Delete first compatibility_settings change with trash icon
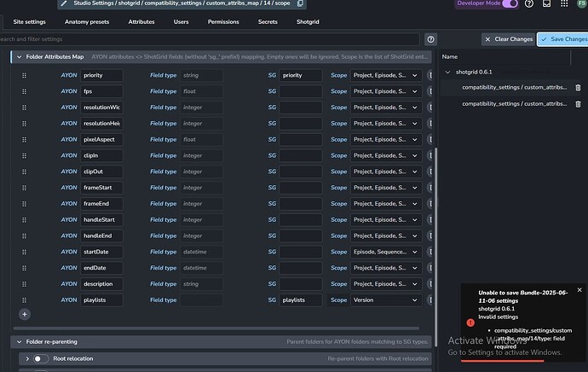The width and height of the screenshot is (588, 372). pyautogui.click(x=578, y=88)
